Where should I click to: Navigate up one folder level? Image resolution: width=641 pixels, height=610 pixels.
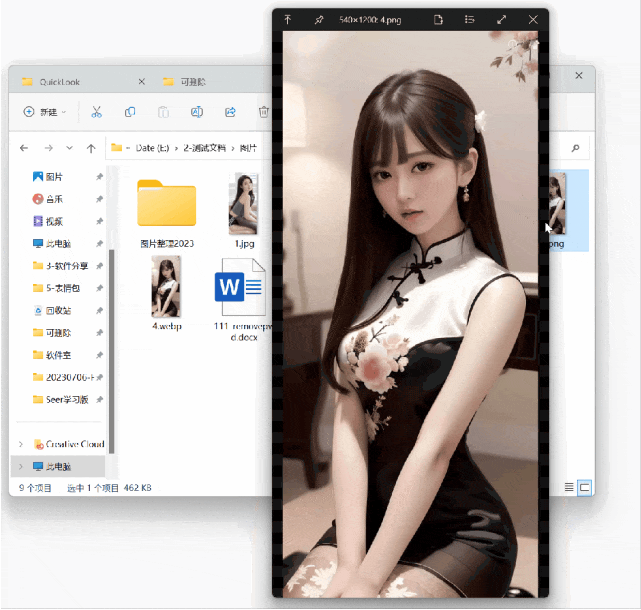click(91, 148)
